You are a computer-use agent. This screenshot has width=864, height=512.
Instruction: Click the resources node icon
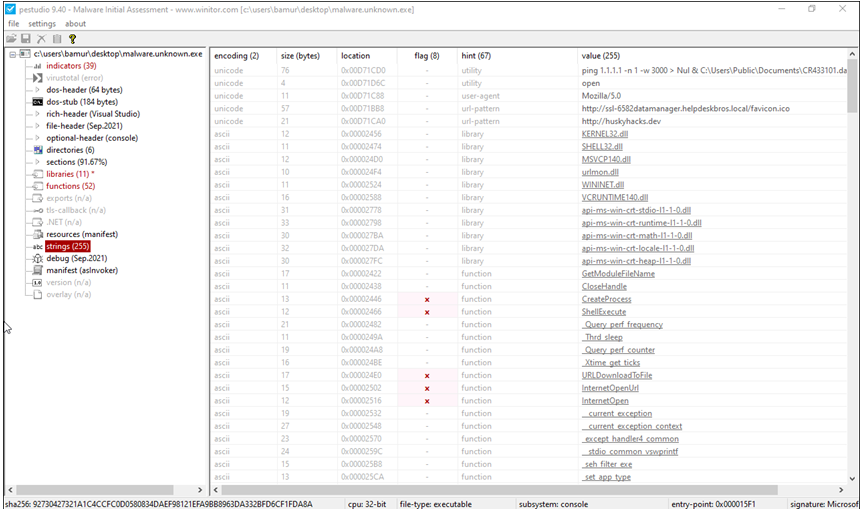point(37,234)
